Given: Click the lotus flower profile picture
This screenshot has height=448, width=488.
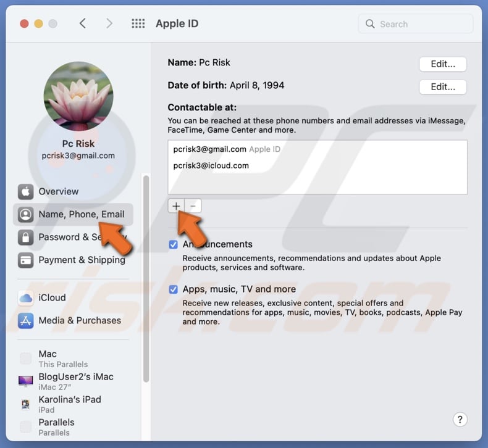Looking at the screenshot, I should point(78,96).
